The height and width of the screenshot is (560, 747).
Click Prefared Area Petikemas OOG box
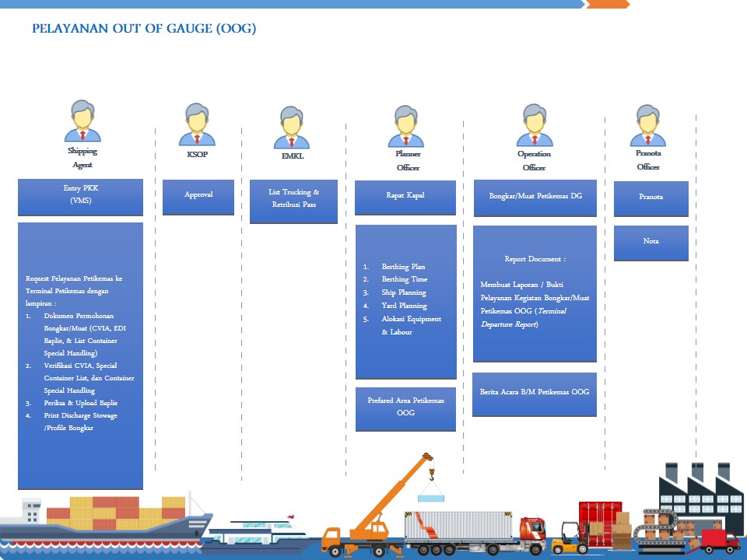[x=405, y=408]
